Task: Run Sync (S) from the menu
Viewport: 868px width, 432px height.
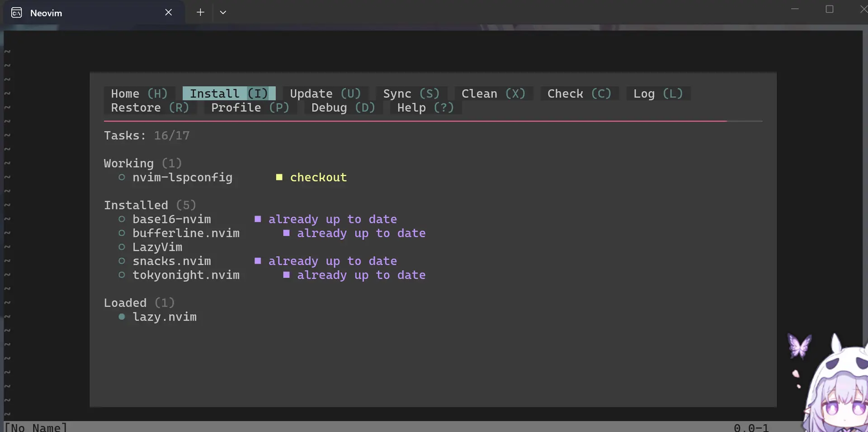Action: [411, 94]
